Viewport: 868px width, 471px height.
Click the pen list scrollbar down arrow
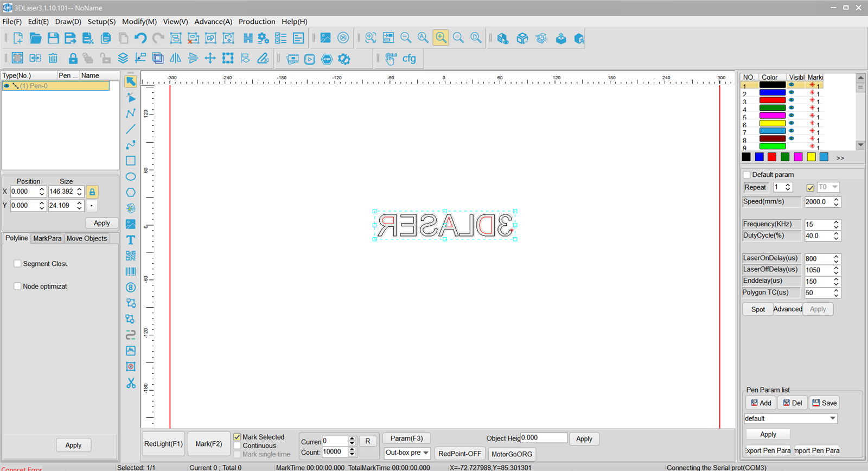click(860, 145)
